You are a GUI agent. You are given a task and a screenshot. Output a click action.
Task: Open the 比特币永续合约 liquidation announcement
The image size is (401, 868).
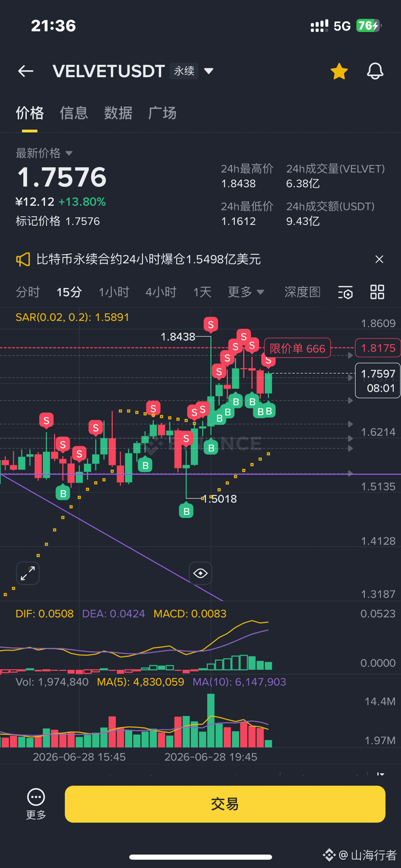click(149, 259)
